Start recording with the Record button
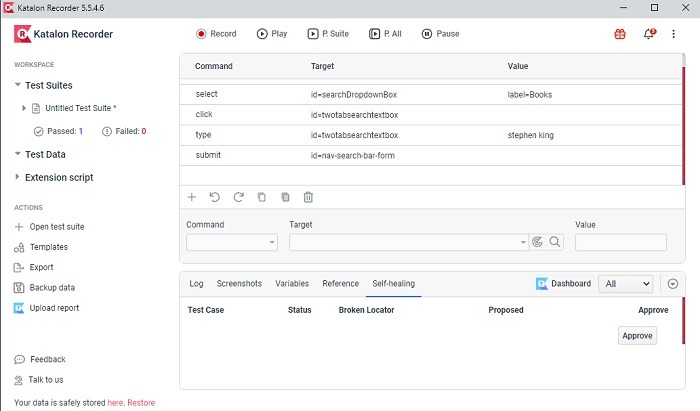Viewport: 700px width, 411px height. coord(216,34)
